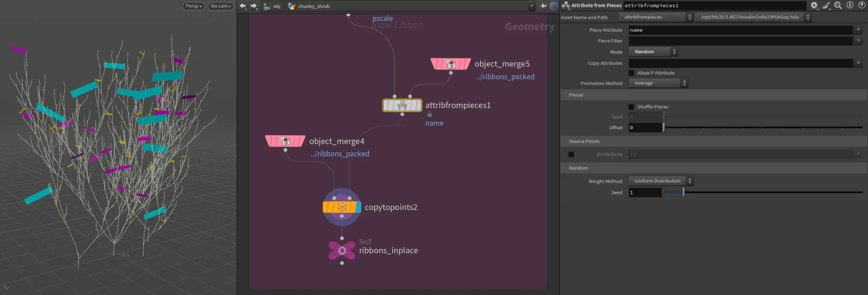
Task: Click the attribfrompieces1 node label
Action: click(458, 105)
